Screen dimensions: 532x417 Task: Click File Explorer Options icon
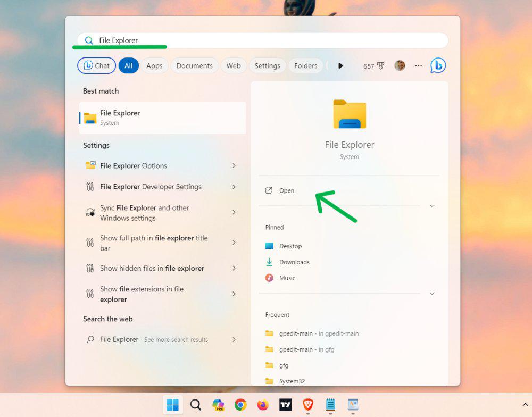point(90,165)
